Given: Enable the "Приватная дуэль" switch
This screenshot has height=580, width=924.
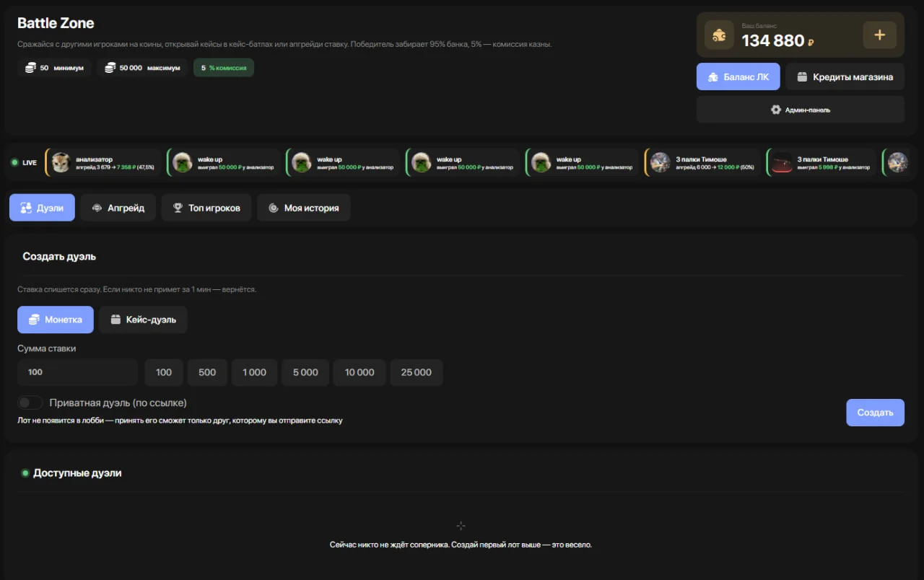Looking at the screenshot, I should (x=30, y=403).
